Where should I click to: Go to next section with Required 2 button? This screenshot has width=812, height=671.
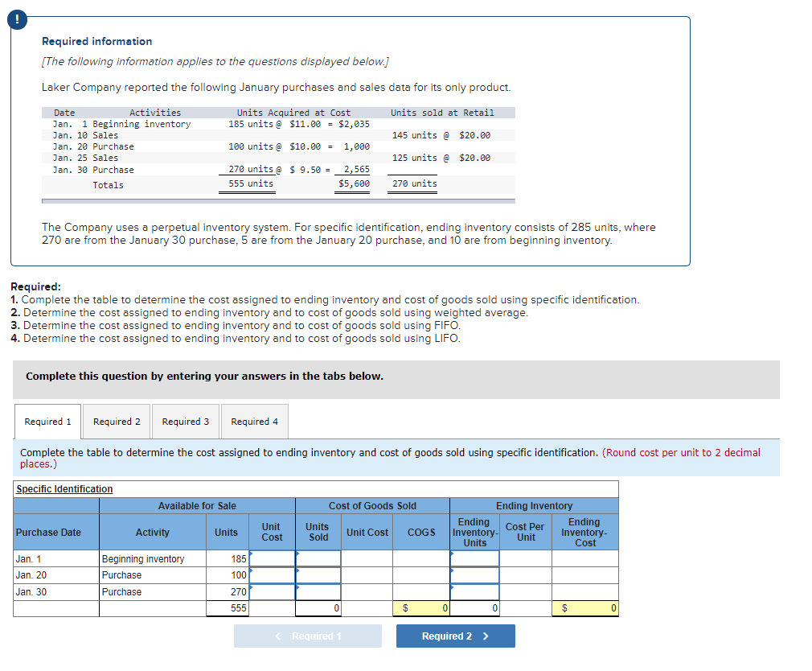pos(455,636)
